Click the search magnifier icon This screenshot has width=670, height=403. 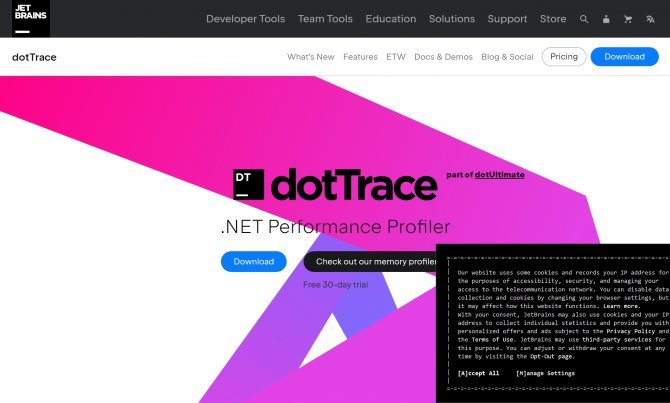point(584,19)
